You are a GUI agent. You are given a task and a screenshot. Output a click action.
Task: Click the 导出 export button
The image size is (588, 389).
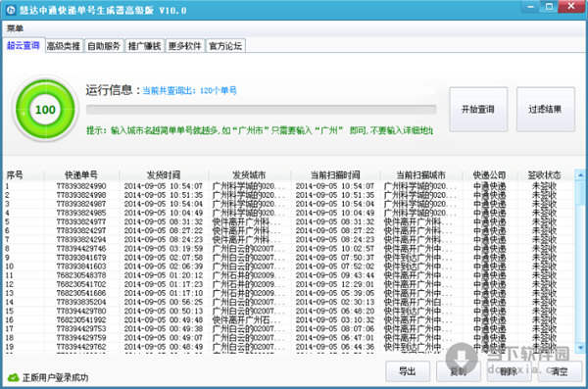408,371
